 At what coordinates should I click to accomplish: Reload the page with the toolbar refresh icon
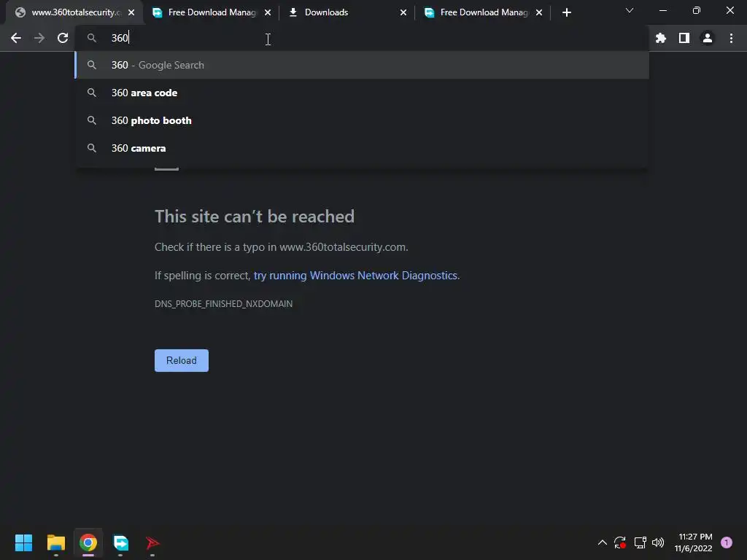(63, 38)
